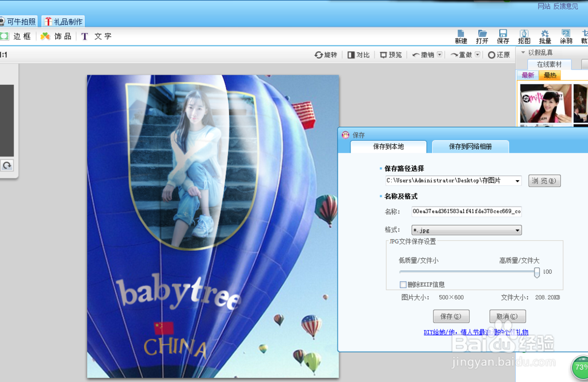Image resolution: width=588 pixels, height=382 pixels.
Task: Click the 取消(C) cancel button
Action: [x=507, y=316]
